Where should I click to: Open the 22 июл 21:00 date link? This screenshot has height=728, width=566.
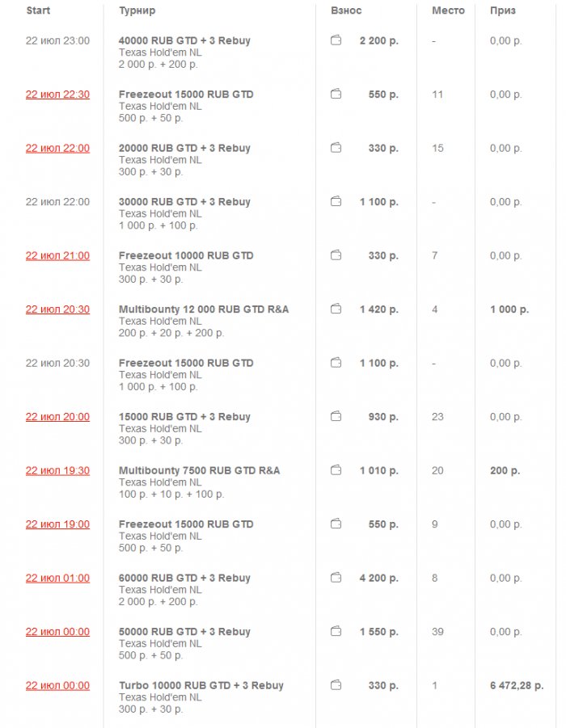click(x=57, y=256)
